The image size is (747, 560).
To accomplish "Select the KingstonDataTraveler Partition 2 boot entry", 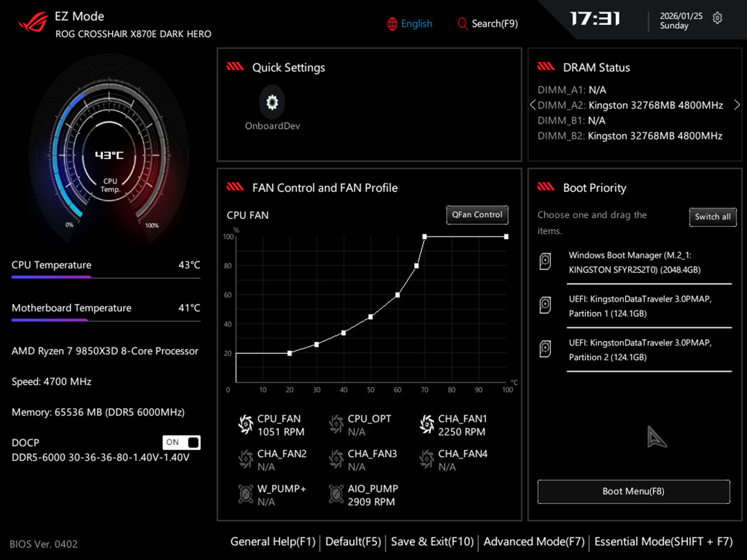I will click(x=635, y=350).
